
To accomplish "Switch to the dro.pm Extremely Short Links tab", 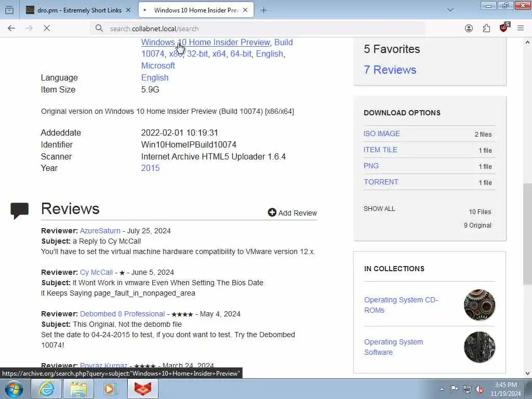I will (79, 10).
